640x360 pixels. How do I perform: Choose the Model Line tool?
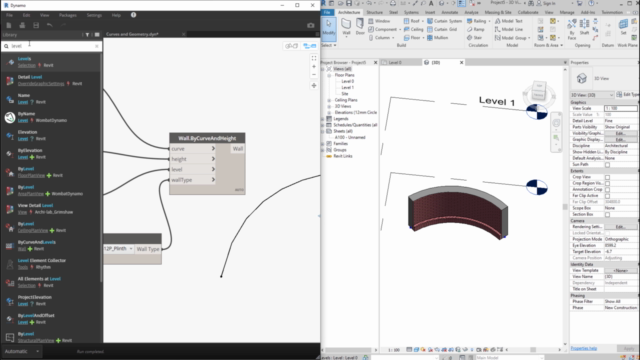coord(509,29)
